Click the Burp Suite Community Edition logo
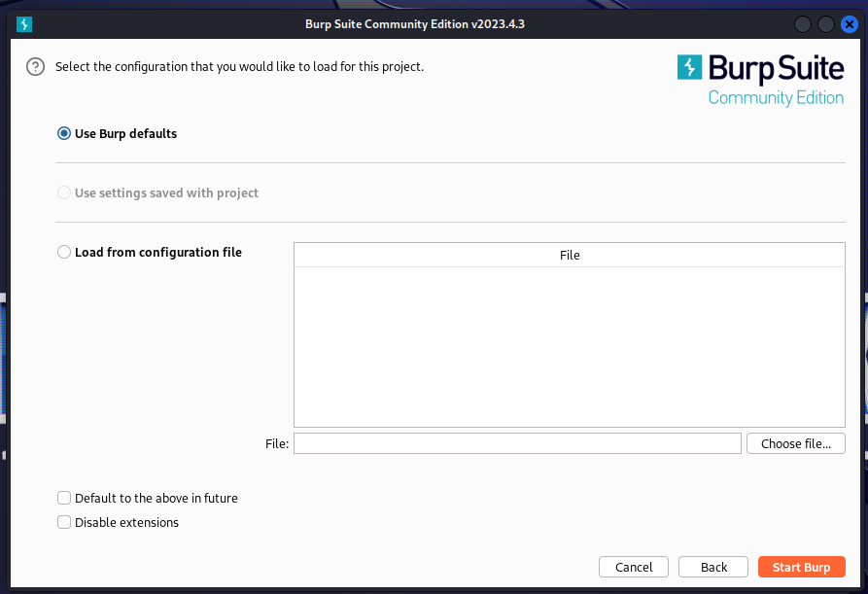The image size is (868, 594). 761,81
